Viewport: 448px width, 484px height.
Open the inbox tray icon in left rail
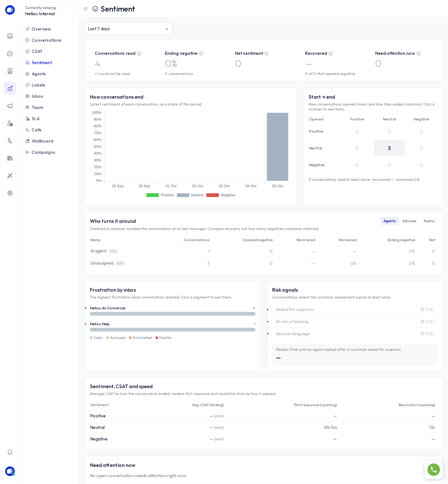(10, 36)
